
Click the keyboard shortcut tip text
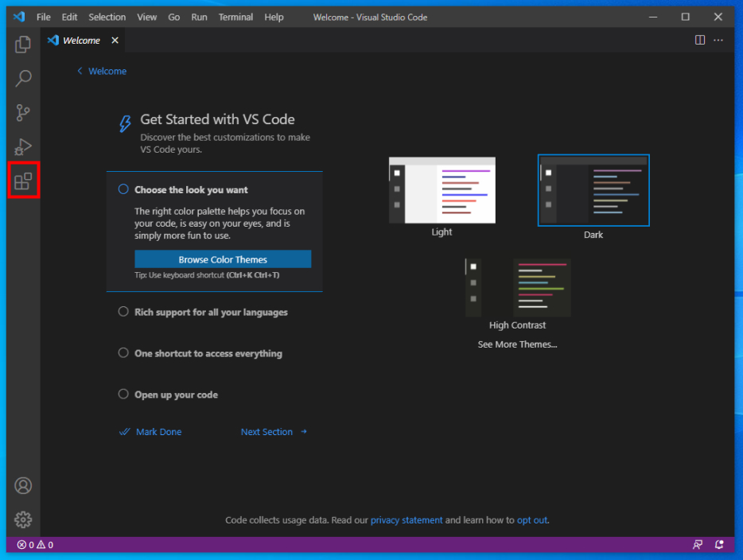pyautogui.click(x=207, y=275)
